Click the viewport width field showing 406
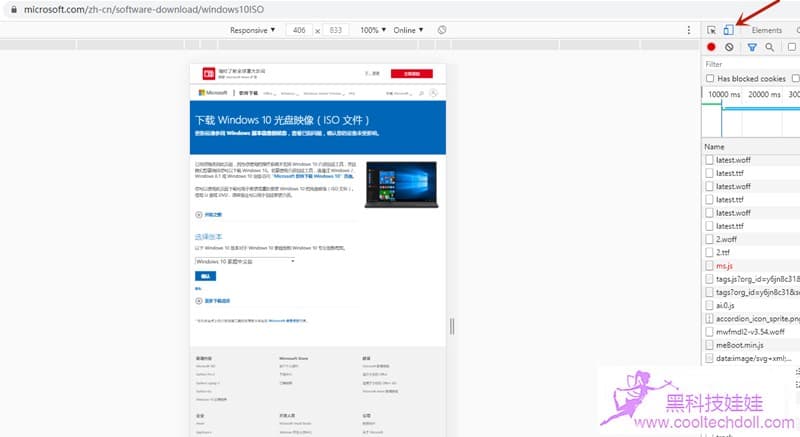Image resolution: width=800 pixels, height=437 pixels. click(299, 30)
